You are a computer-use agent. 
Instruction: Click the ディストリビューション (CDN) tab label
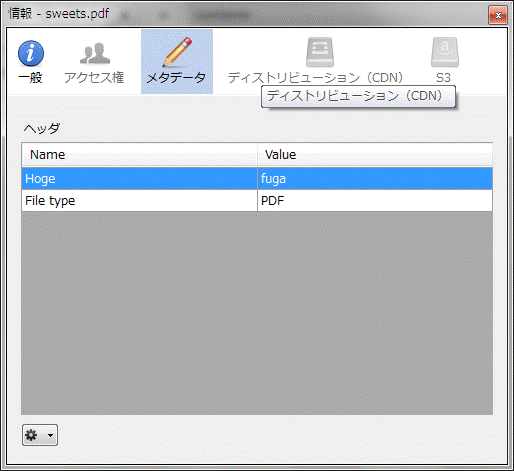315,78
